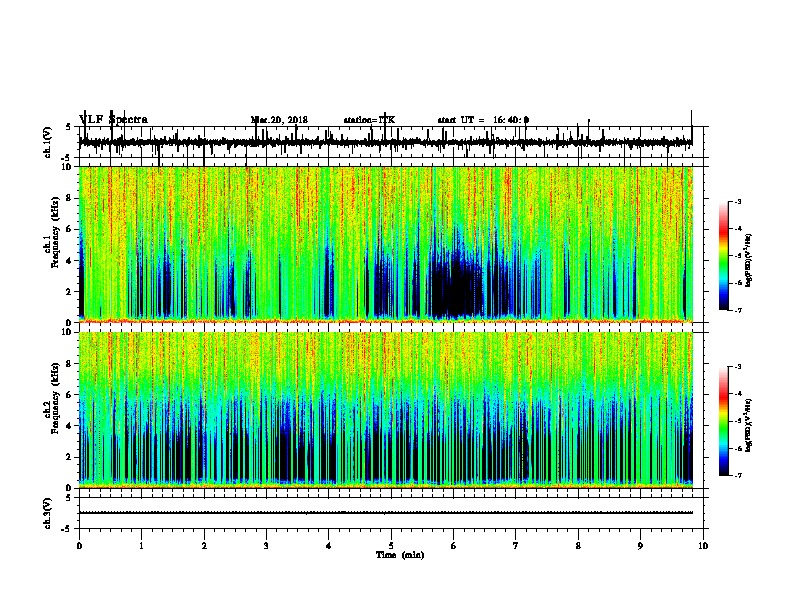This screenshot has height=612, width=792.
Task: Select the ch.1 colorbar log(PSD) unit label
Action: (749, 260)
